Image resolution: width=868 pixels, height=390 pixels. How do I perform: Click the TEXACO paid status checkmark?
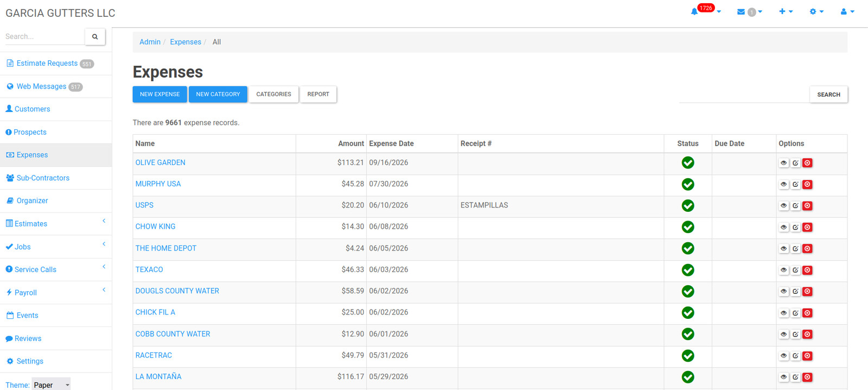point(688,270)
